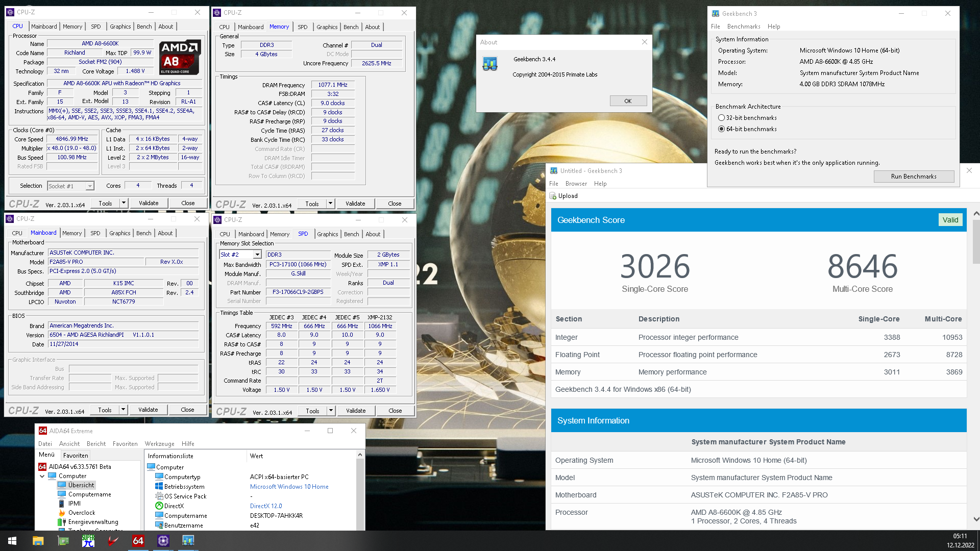Switch to CPU-Z via its taskbar icon

point(163,541)
